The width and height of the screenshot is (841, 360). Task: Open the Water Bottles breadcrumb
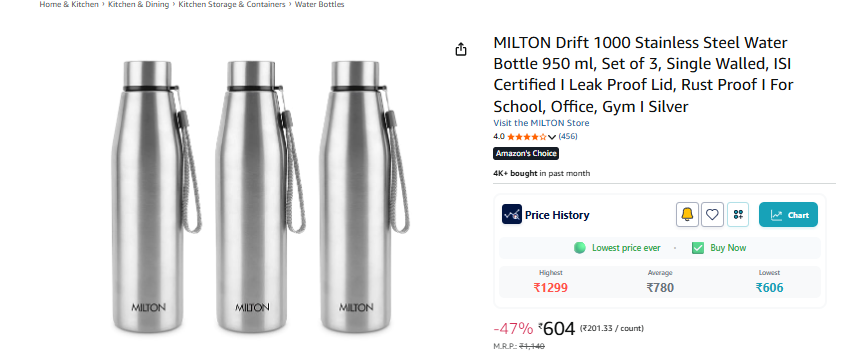coord(320,4)
